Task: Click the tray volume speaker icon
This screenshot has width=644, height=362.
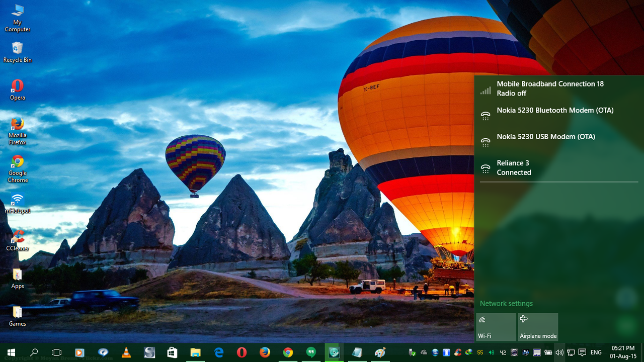Action: click(x=559, y=352)
